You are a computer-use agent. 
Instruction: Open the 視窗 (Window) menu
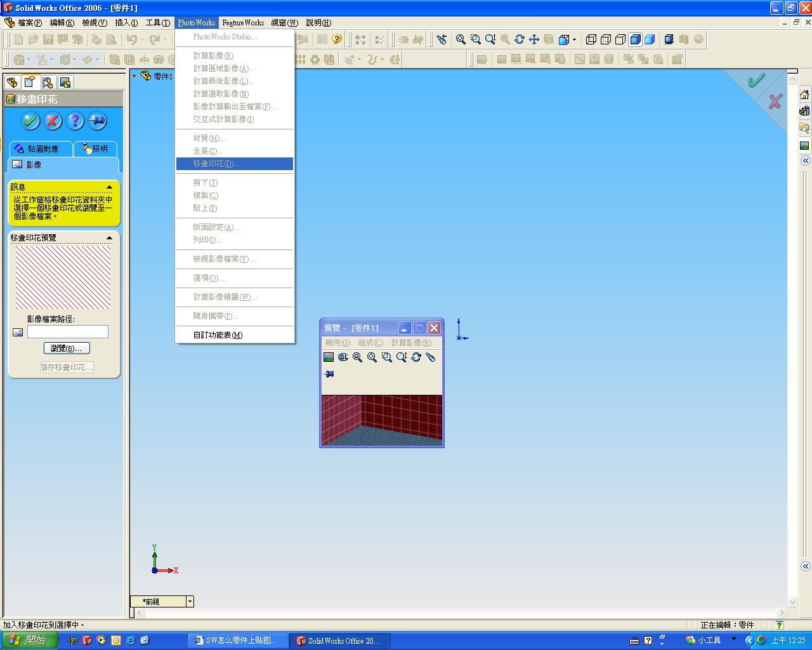(285, 23)
